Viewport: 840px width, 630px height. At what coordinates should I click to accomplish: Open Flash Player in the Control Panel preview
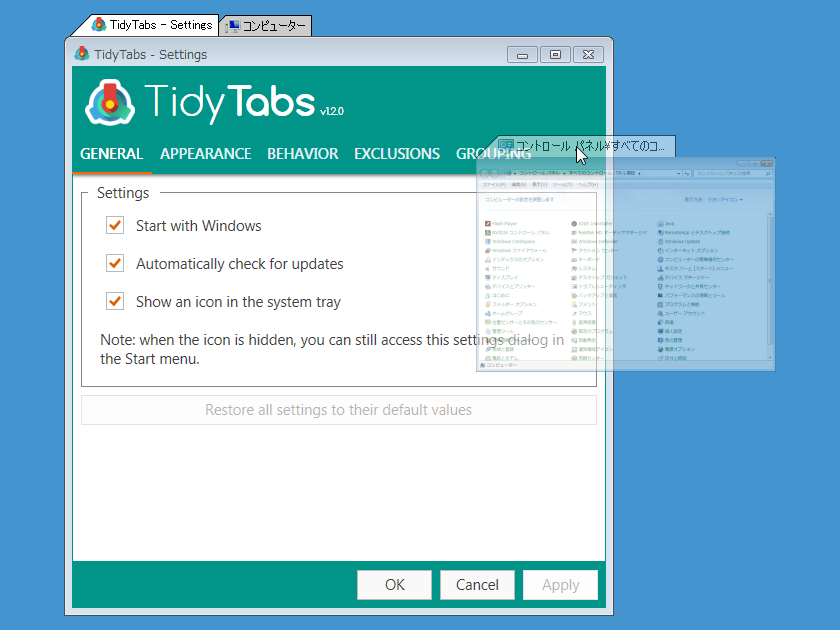click(x=501, y=223)
